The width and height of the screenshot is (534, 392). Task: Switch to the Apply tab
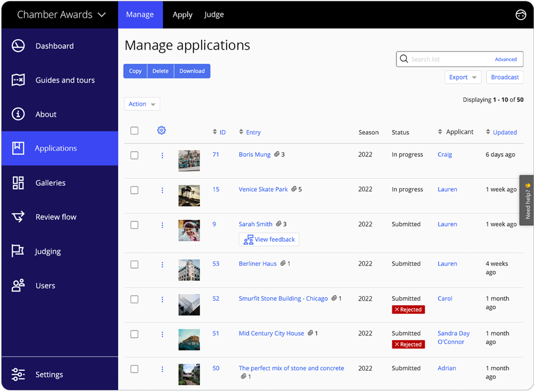[x=182, y=15]
